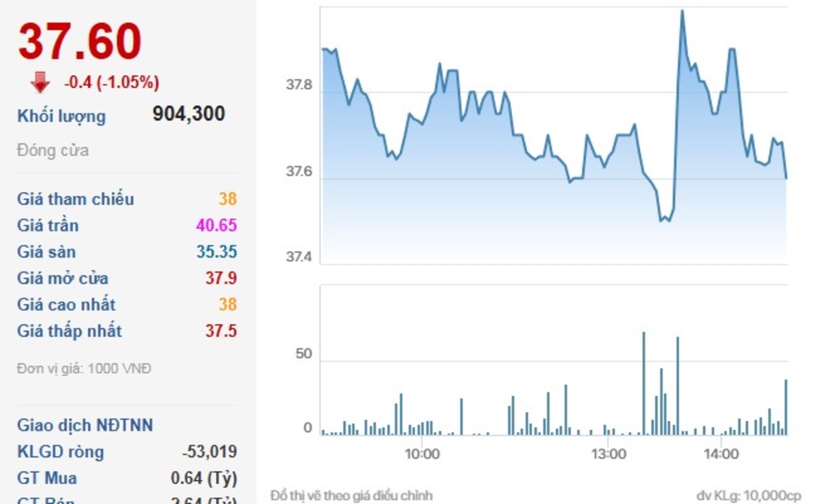
Task: Click the Đồ thị vẽ theo giá điều chỉnh note
Action: 351,495
